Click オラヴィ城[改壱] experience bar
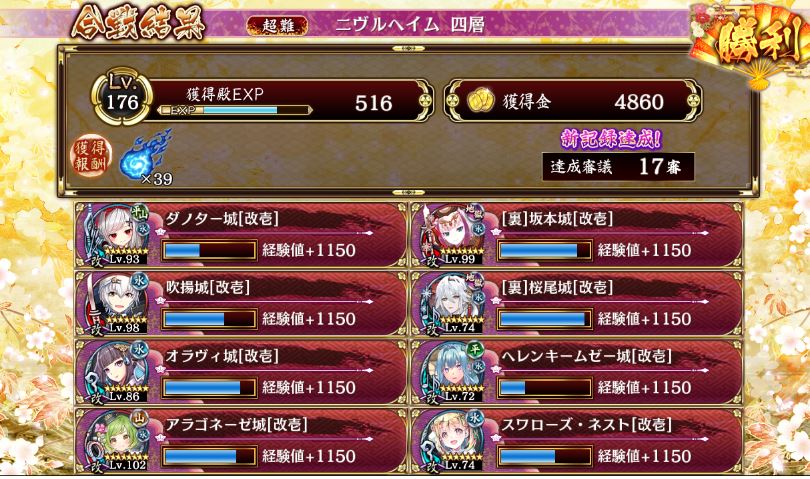Screen dimensions: 810x479 point(209,388)
